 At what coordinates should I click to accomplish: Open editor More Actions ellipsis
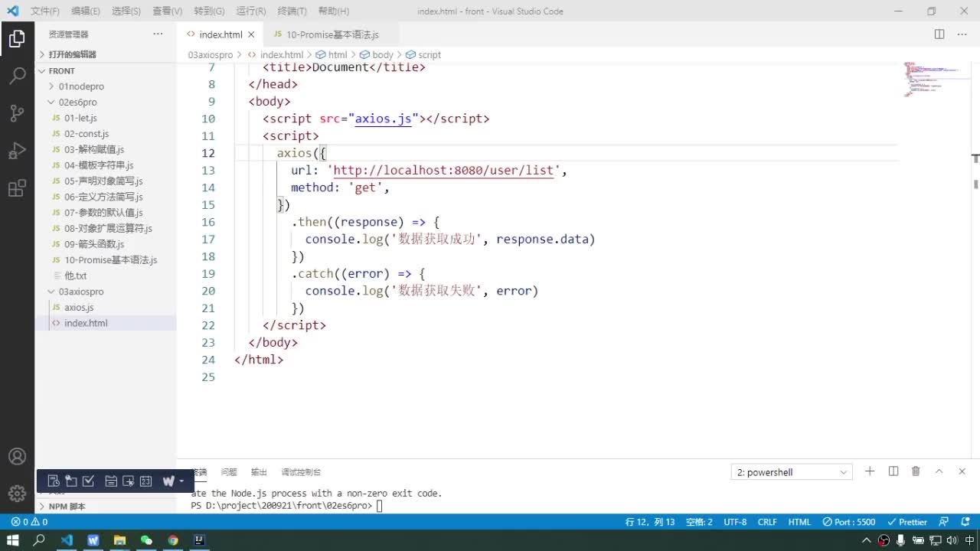(962, 34)
